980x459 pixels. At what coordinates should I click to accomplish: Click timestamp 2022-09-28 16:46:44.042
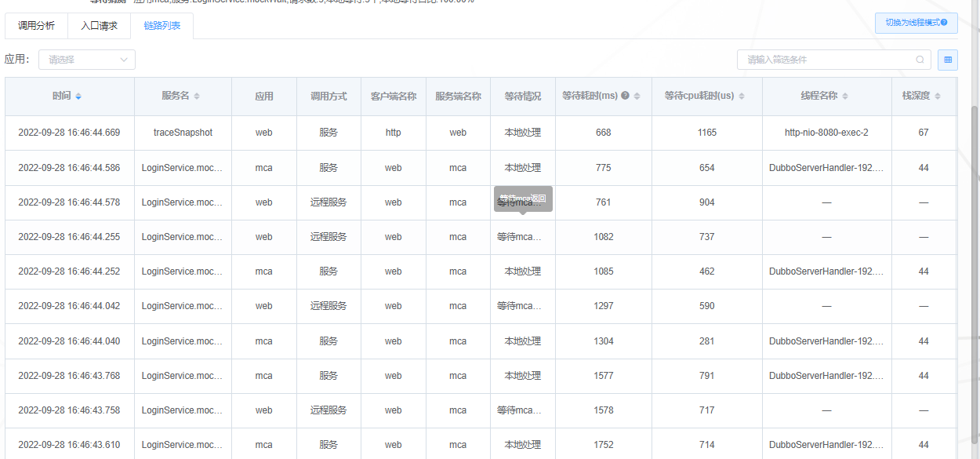69,306
